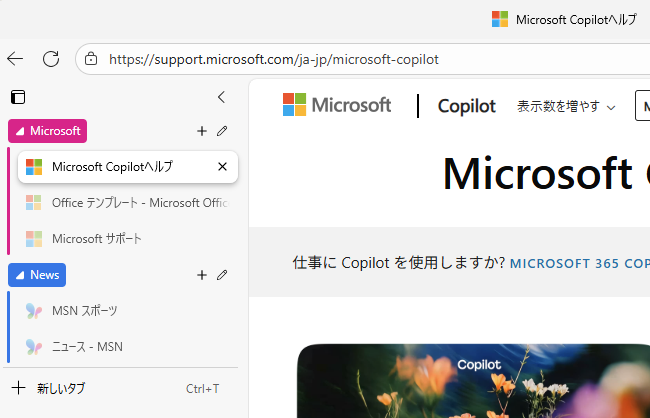Viewport: 650px width, 418px height.
Task: Collapse the Microsoft tab group
Action: coord(47,131)
